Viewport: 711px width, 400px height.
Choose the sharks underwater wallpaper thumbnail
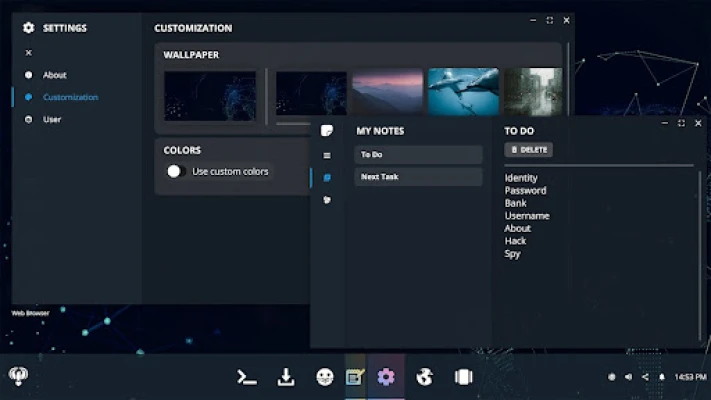click(463, 92)
